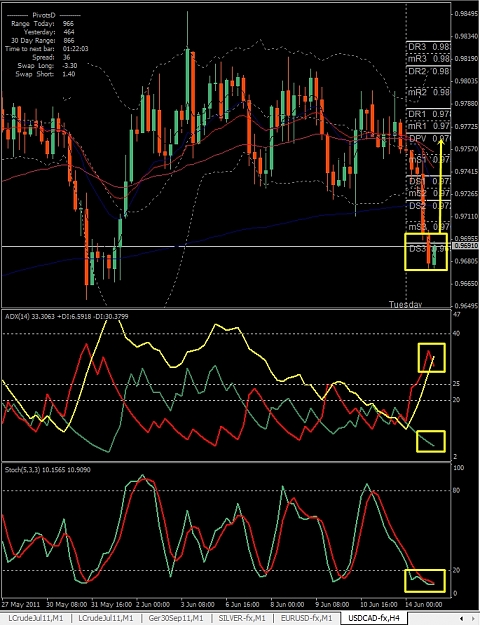Click the PivotsD header text

(x=43, y=15)
